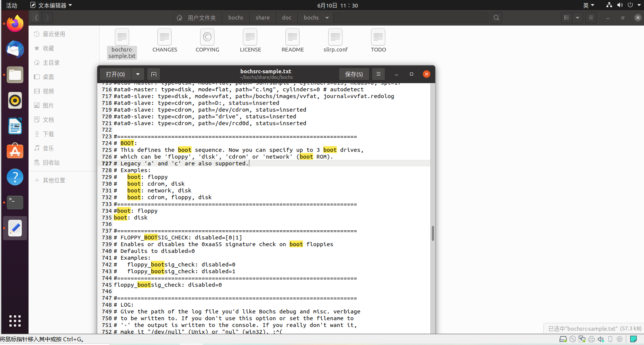
Task: Go to the first bochs path segment
Action: coord(235,18)
